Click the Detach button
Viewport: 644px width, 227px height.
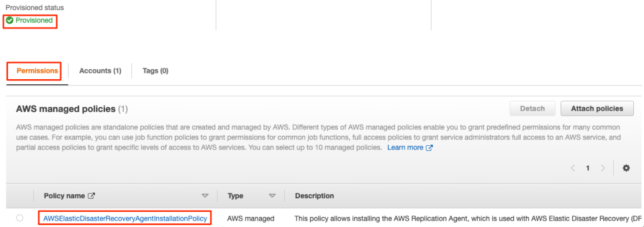(x=532, y=109)
